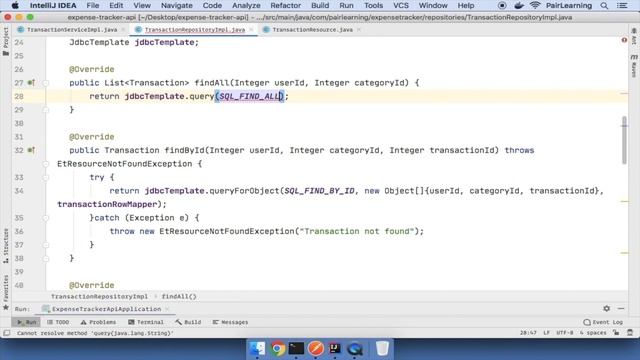Click the read-only lock icon in status bar

[616, 333]
